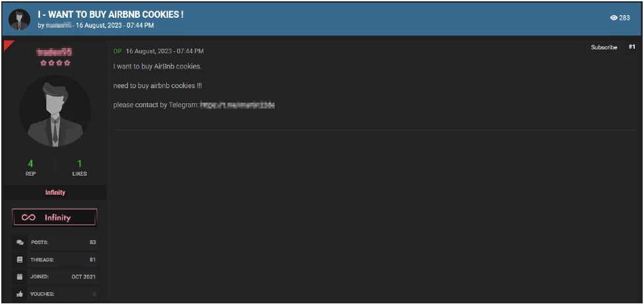Click the LIKES count of 1
644x304 pixels.
pos(80,164)
